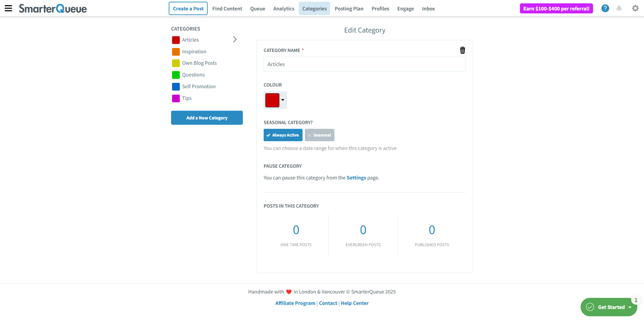The width and height of the screenshot is (644, 323).
Task: Open the hamburger menu icon
Action: 8,8
